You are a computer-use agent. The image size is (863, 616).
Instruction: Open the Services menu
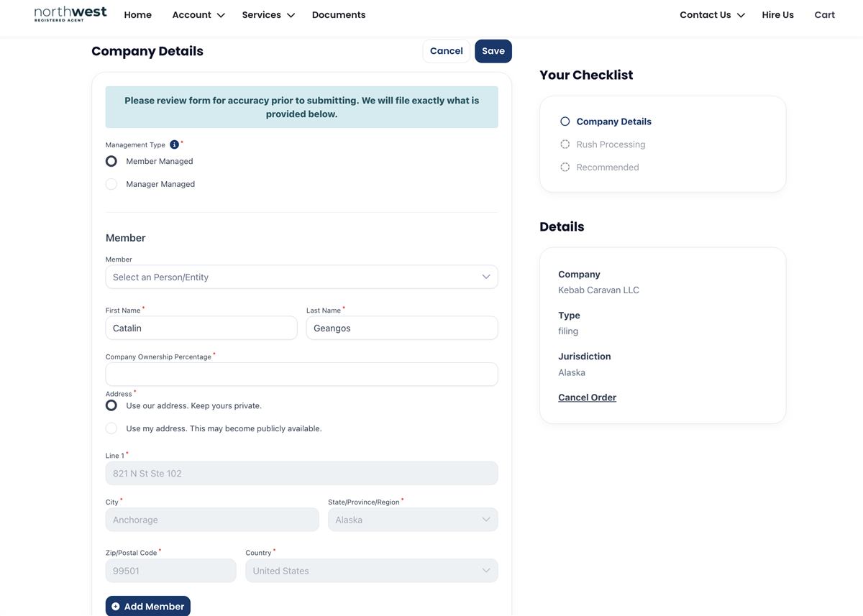point(268,14)
